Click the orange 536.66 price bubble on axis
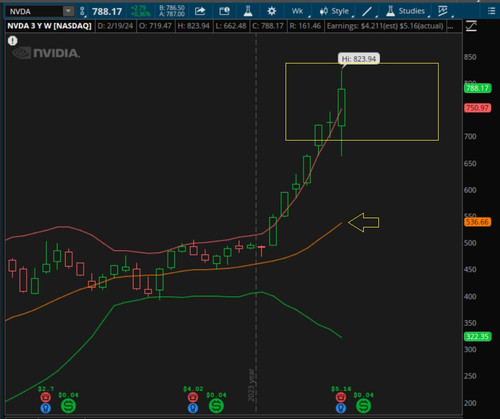This screenshot has height=419, width=500. click(477, 222)
